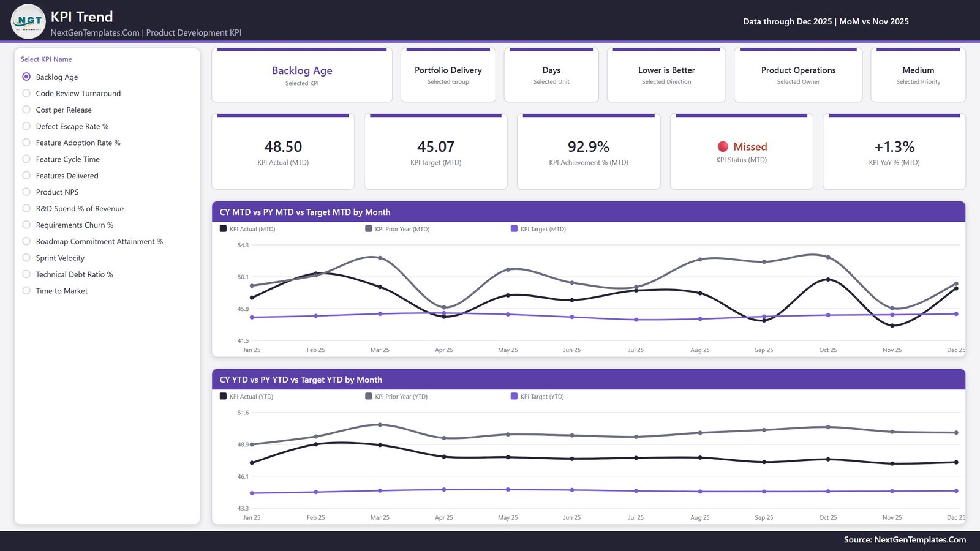Click CY YTD vs PY YTD chart title
The width and height of the screenshot is (980, 551).
coord(301,380)
